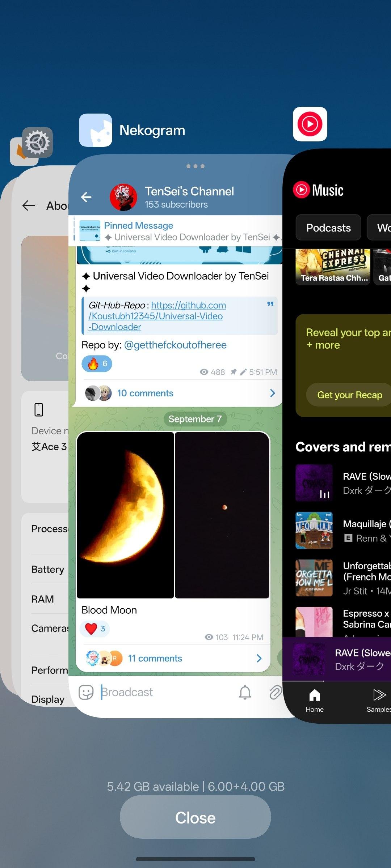
Task: Toggle silent broadcast bell icon
Action: coord(245,692)
